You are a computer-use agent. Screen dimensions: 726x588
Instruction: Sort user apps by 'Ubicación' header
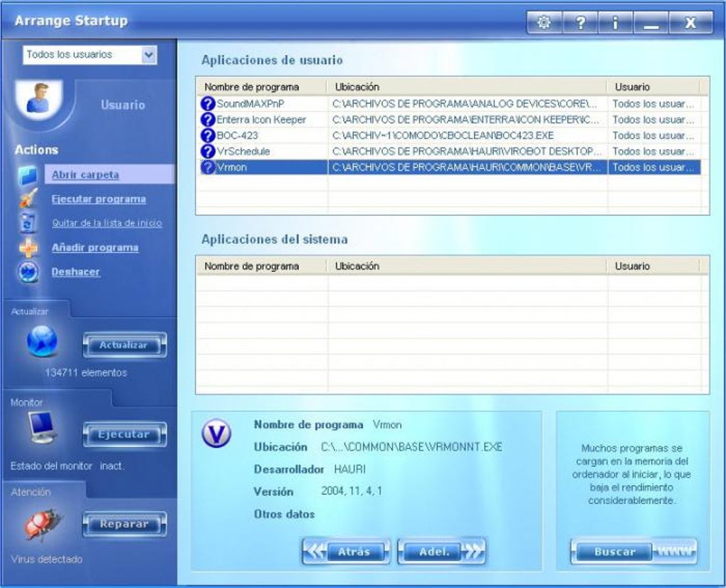pyautogui.click(x=467, y=87)
